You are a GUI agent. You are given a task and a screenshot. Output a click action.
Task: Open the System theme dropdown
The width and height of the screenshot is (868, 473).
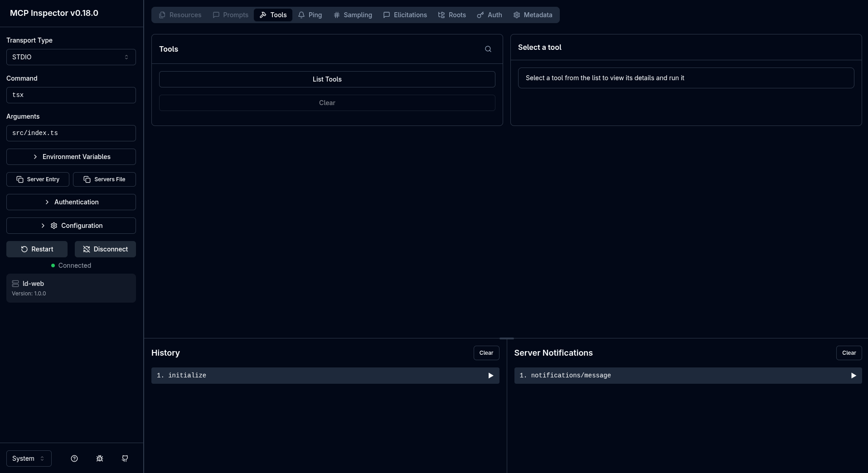coord(29,459)
